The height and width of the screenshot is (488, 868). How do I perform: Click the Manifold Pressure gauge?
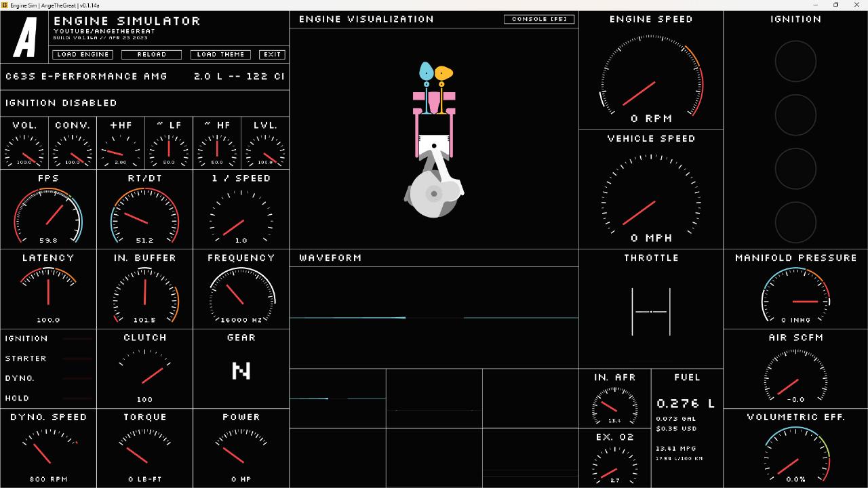coord(795,298)
